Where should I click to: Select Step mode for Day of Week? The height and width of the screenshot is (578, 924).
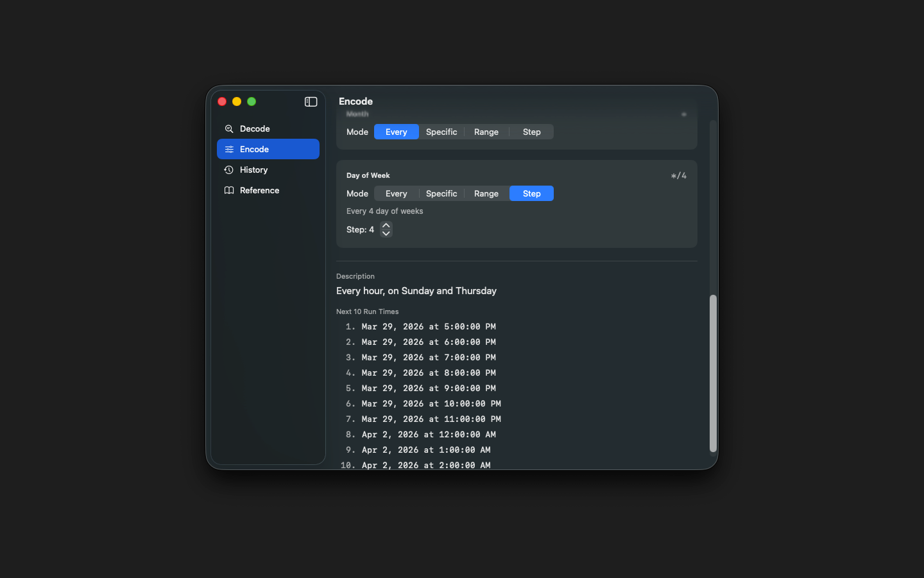(x=531, y=193)
